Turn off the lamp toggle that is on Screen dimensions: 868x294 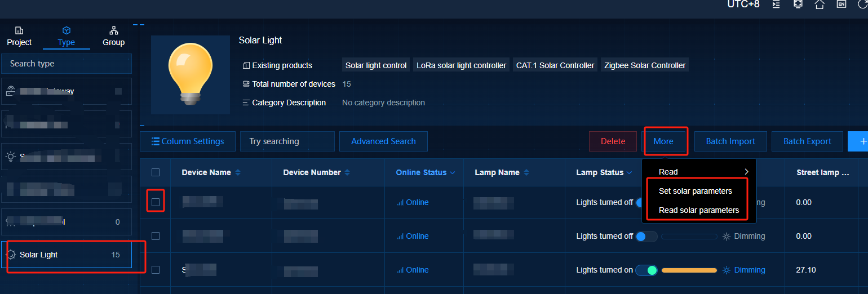point(646,270)
